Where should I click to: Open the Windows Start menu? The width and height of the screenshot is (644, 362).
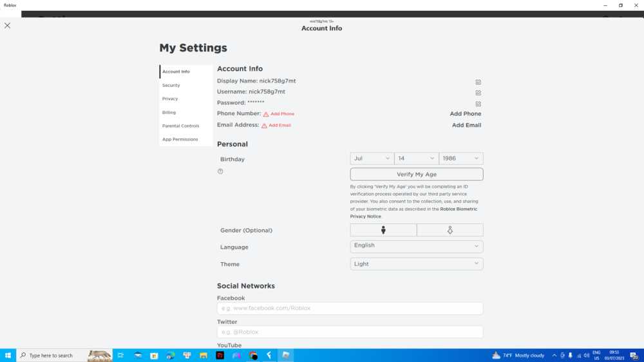[x=8, y=356]
